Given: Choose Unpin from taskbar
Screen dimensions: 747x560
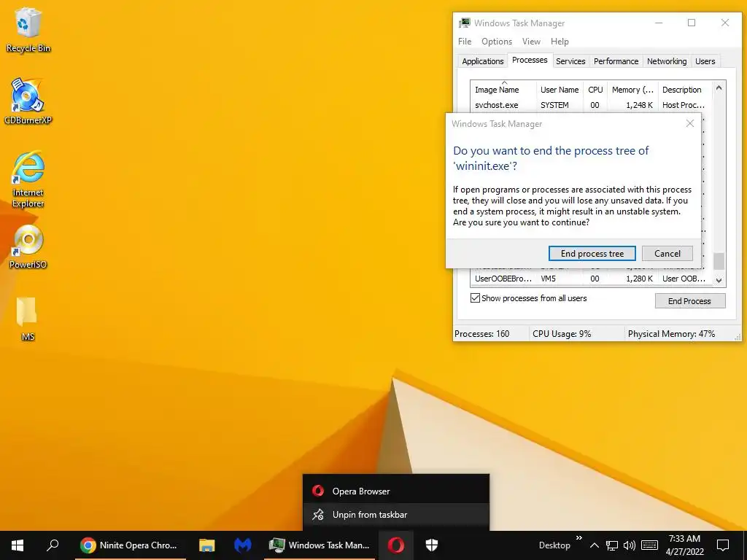Looking at the screenshot, I should point(396,515).
